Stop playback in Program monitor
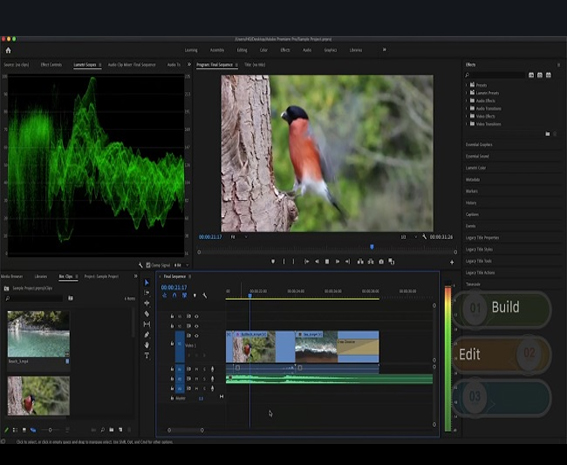Screen dimensions: 567x465 point(327,261)
